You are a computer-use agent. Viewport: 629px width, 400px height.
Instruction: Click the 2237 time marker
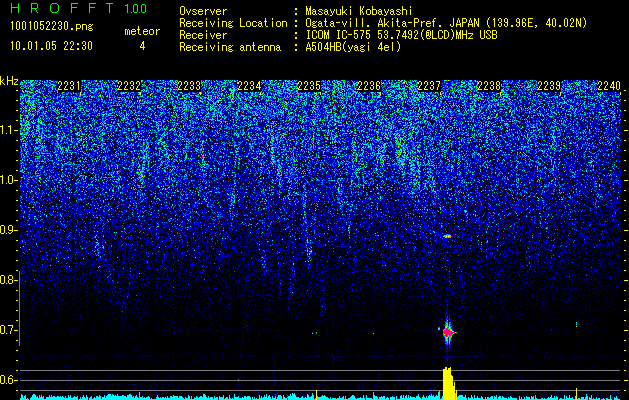tap(429, 86)
